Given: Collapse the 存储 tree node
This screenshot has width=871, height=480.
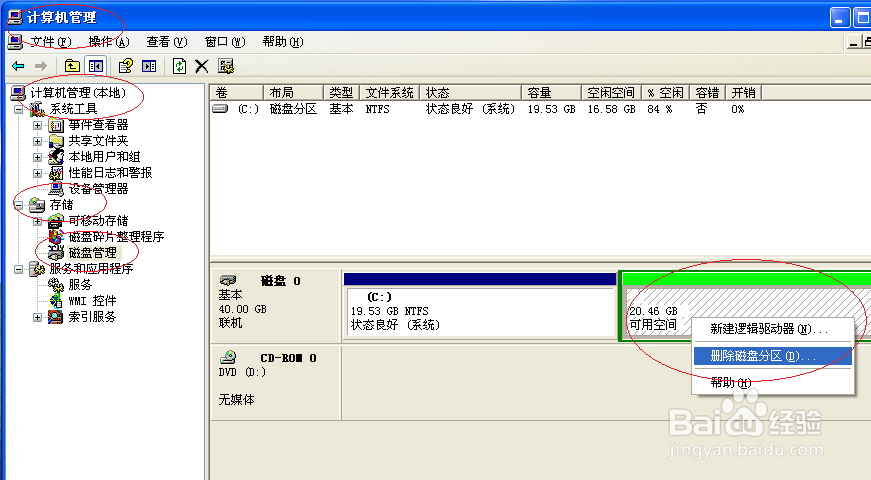Looking at the screenshot, I should 18,206.
